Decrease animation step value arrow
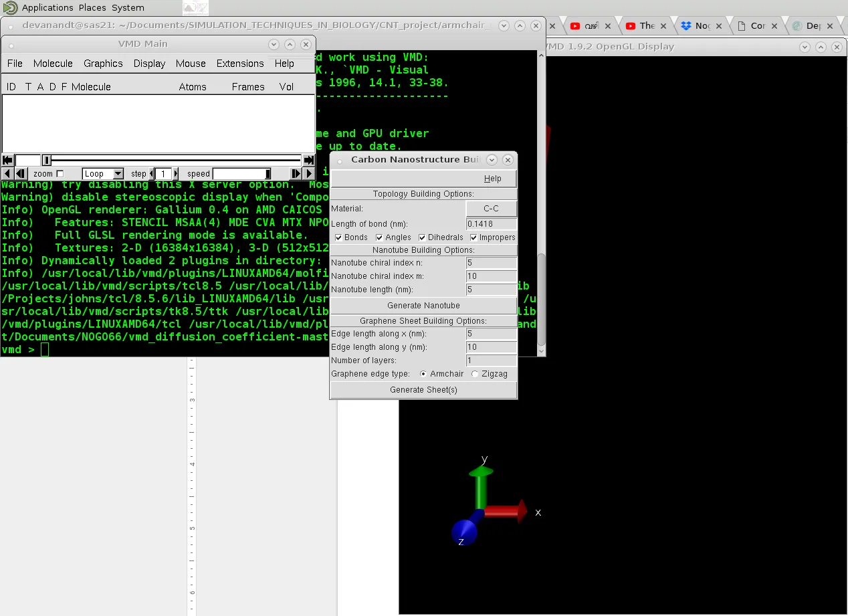The image size is (848, 616). coord(151,174)
